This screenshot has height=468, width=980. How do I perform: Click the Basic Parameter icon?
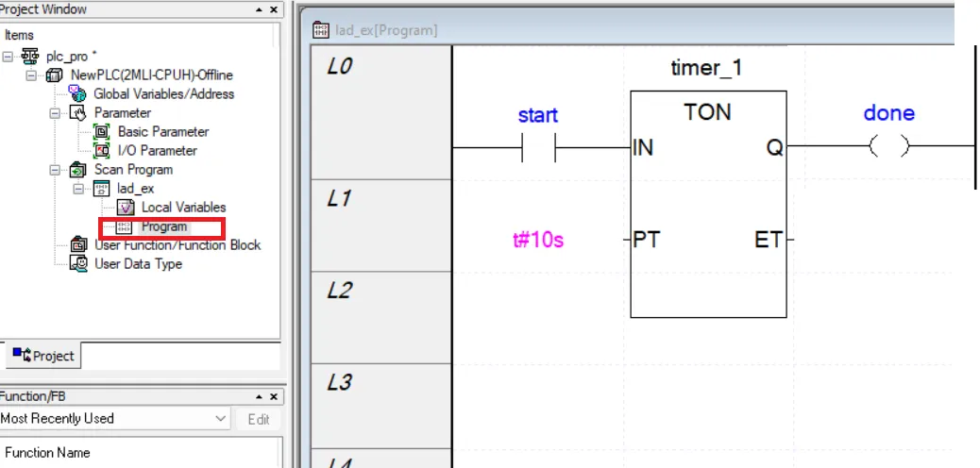101,132
